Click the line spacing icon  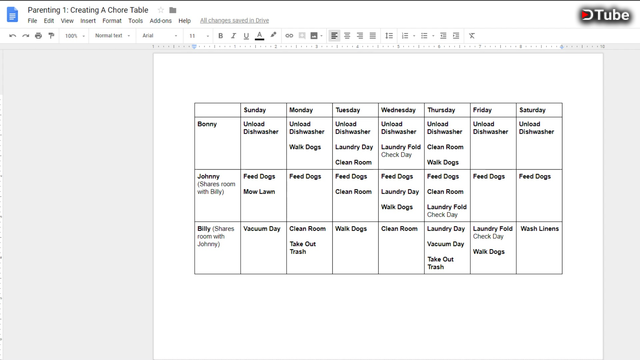tap(389, 36)
